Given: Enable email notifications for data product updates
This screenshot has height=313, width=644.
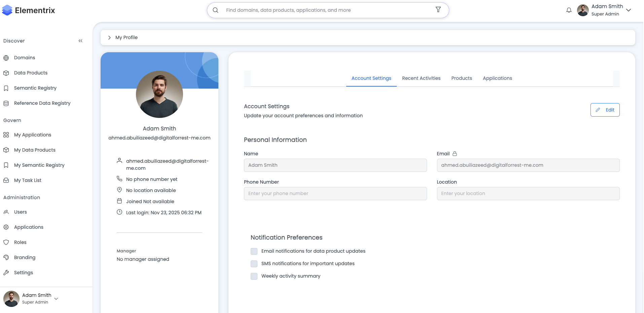Looking at the screenshot, I should click(254, 251).
